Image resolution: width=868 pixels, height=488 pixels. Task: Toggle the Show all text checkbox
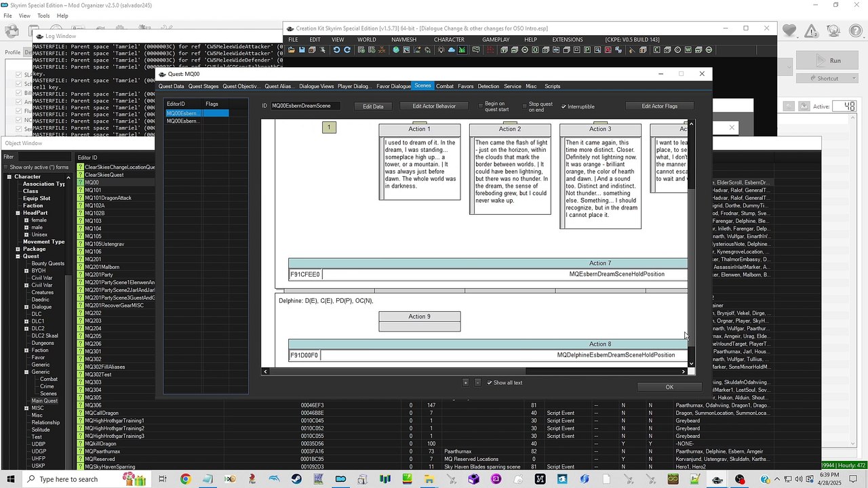[490, 383]
